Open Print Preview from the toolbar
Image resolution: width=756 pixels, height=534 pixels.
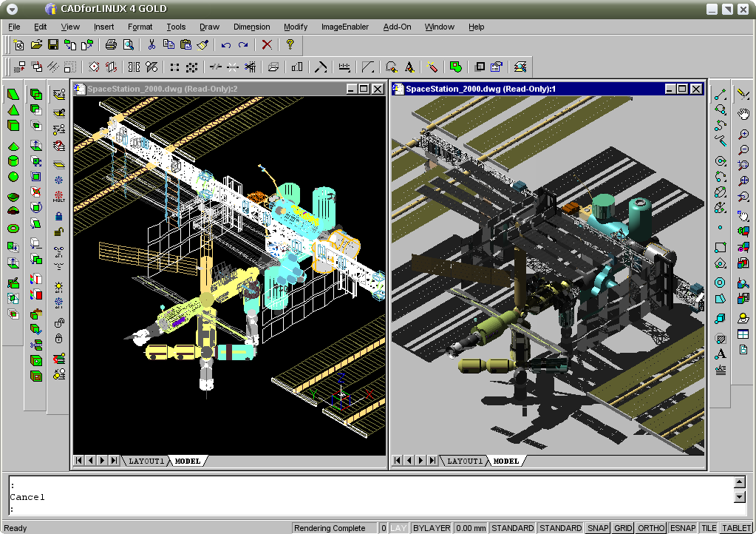(x=129, y=45)
